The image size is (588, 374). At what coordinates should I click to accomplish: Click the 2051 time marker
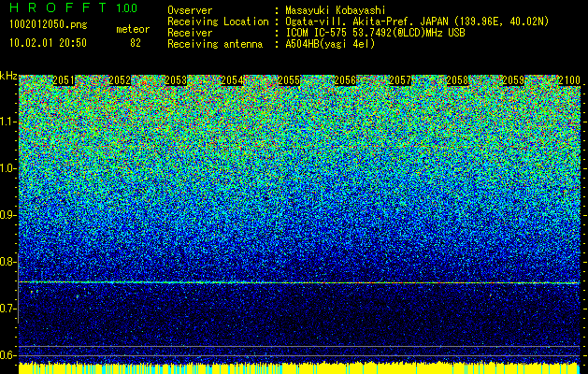pos(64,80)
